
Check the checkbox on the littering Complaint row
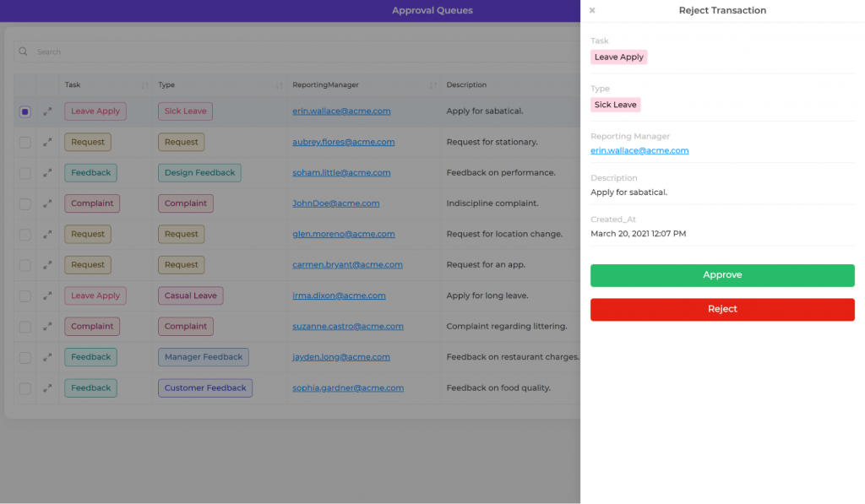[25, 326]
